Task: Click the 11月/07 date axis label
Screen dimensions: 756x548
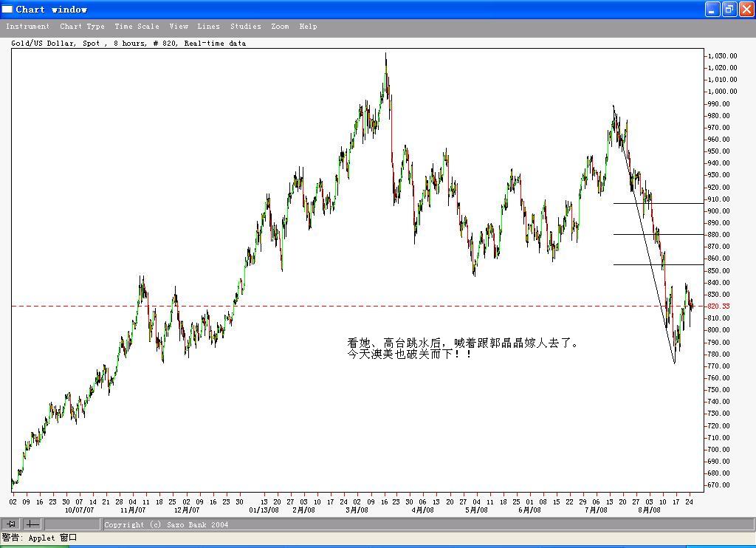Action: point(133,510)
